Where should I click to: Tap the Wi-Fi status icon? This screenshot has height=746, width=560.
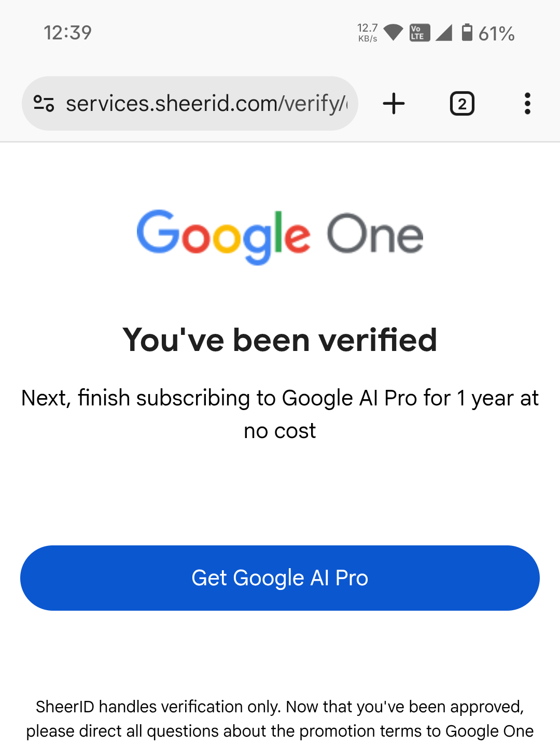coord(394,33)
